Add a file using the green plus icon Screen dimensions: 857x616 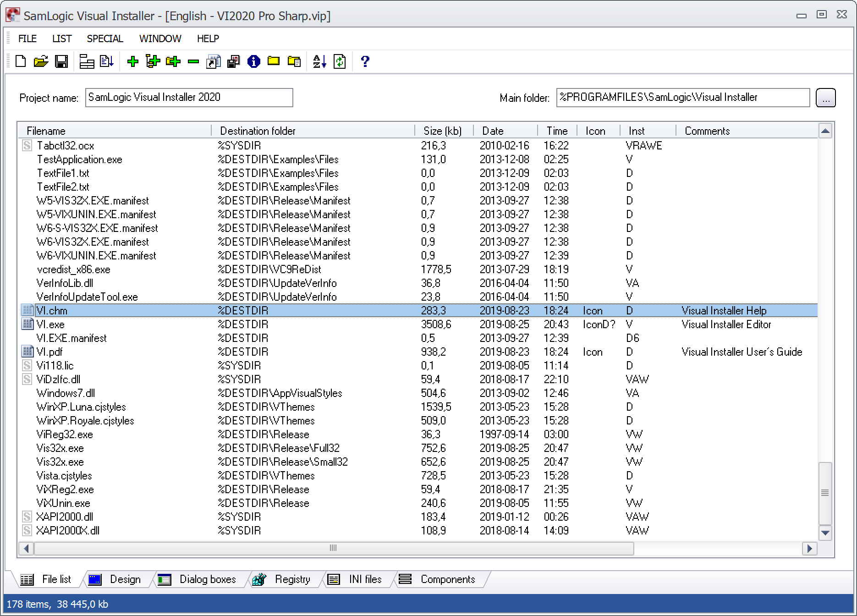(132, 61)
